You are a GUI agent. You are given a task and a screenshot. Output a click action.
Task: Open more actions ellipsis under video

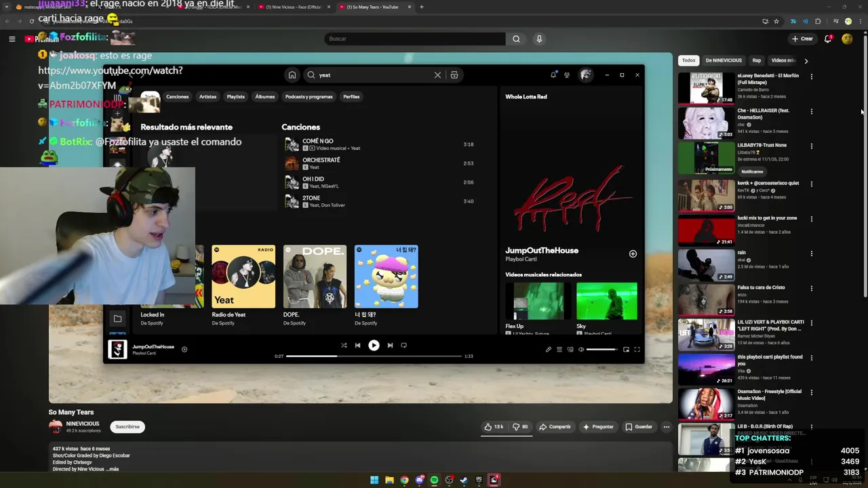[667, 427]
